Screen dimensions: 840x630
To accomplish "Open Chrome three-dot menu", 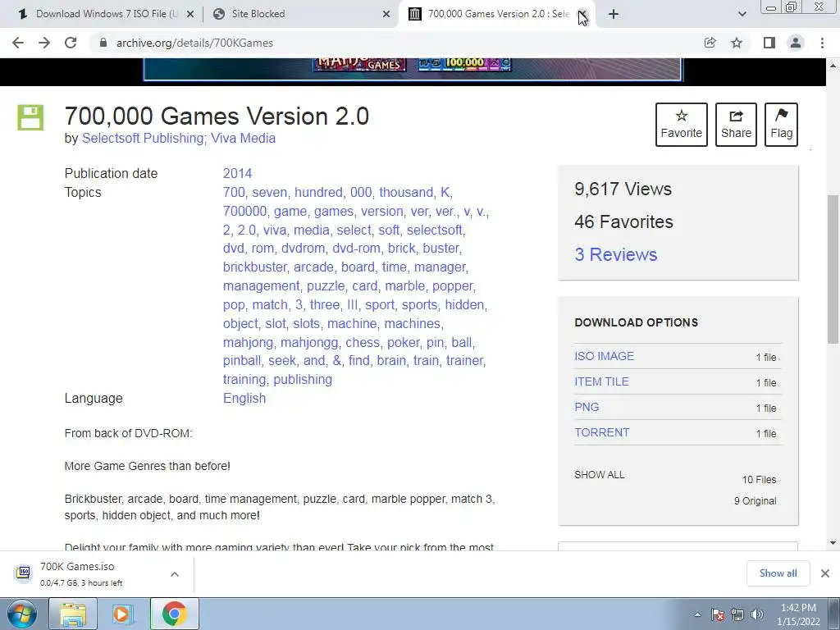I will pos(822,43).
